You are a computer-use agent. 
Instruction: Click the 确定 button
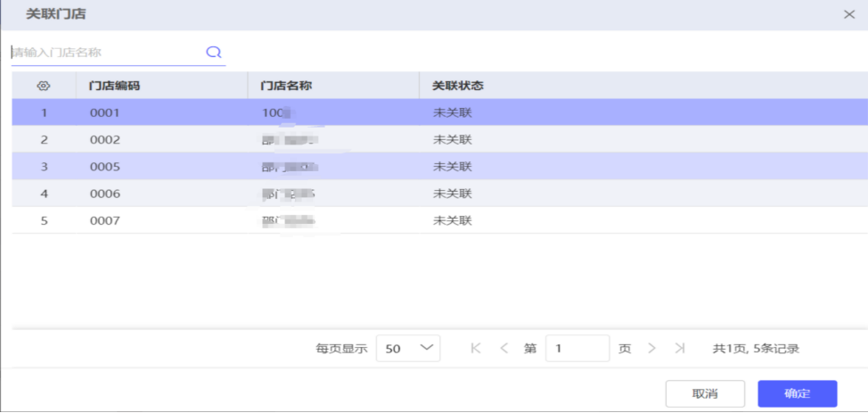click(797, 393)
